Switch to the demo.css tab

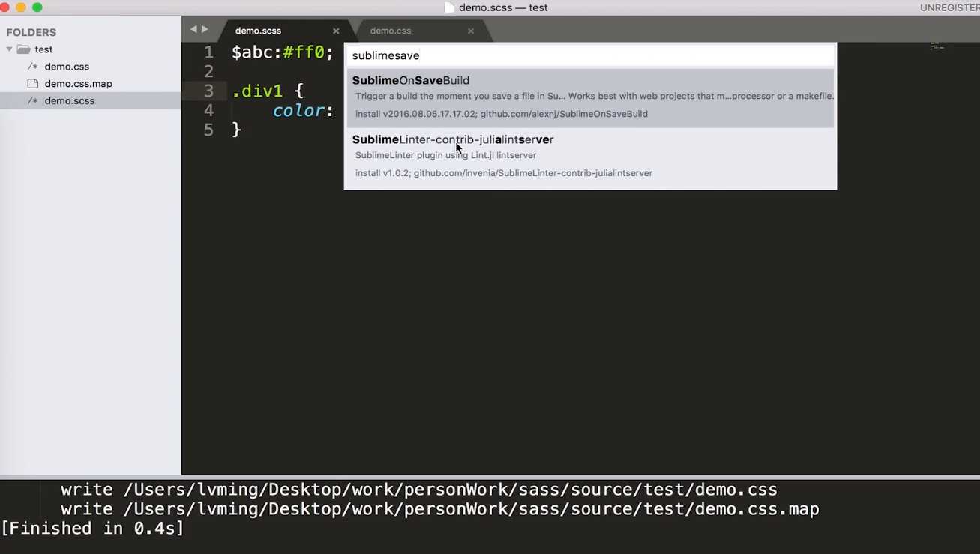[391, 31]
